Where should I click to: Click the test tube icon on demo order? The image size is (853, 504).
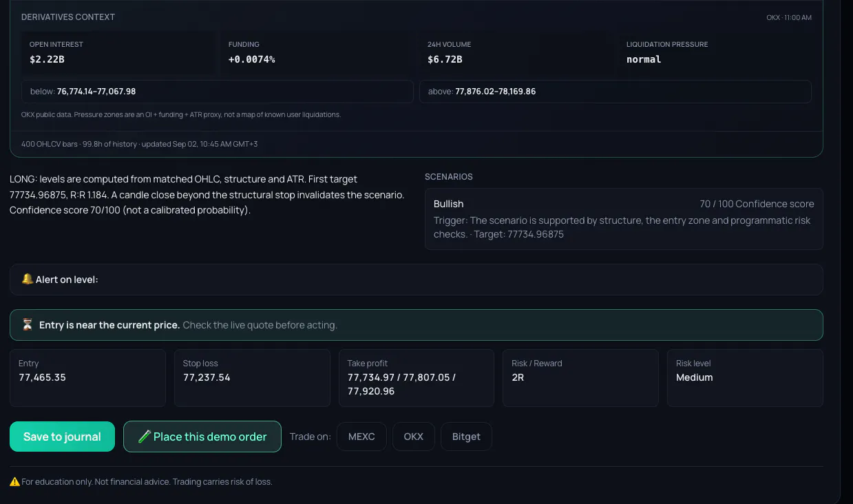coord(145,437)
